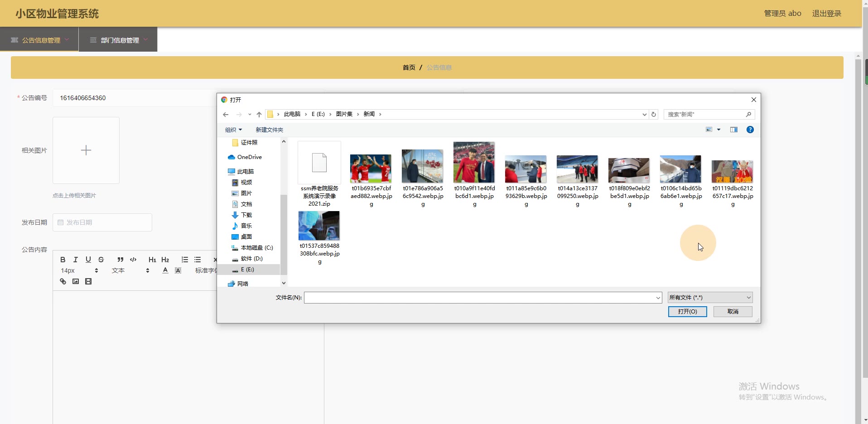
Task: Expand the 组织 menu in file dialog
Action: (x=233, y=130)
